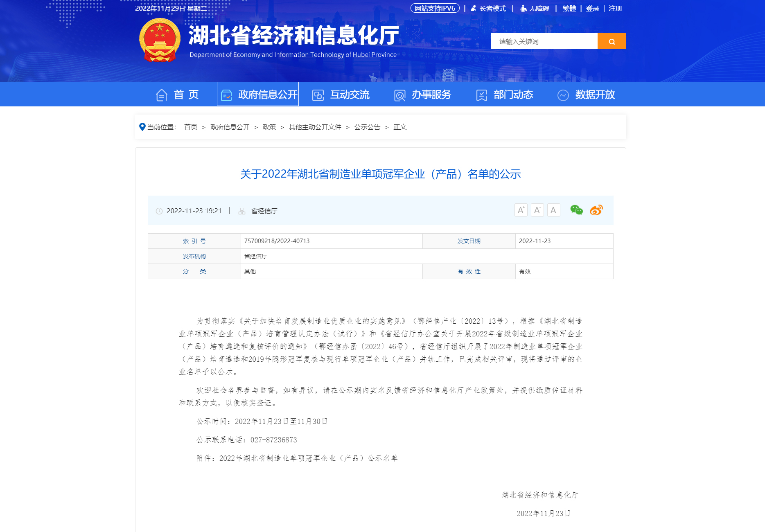Open the 办事服务 navigation tab

422,95
